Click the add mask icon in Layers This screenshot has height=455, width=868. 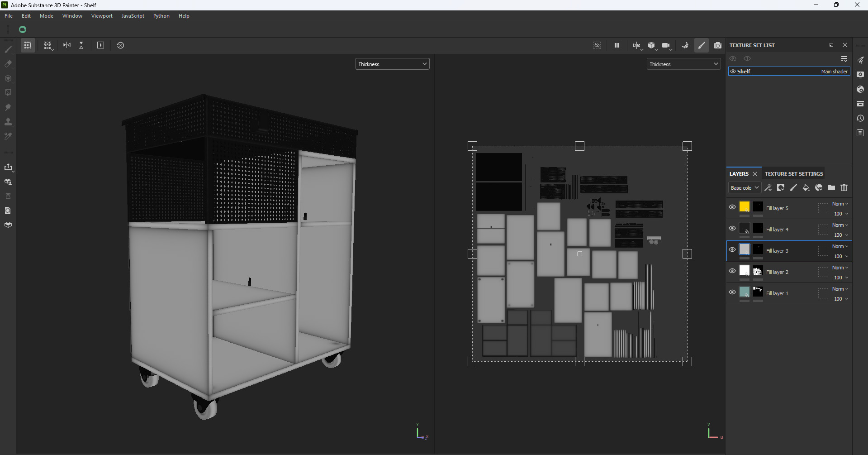tap(781, 187)
